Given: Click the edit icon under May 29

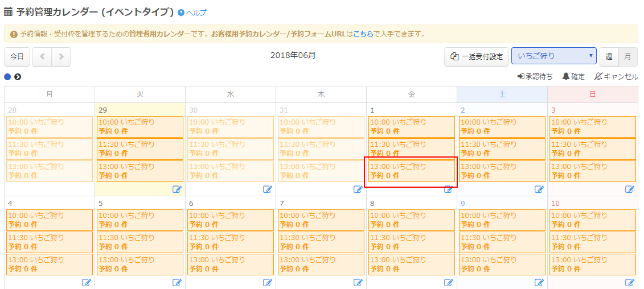Looking at the screenshot, I should (177, 189).
